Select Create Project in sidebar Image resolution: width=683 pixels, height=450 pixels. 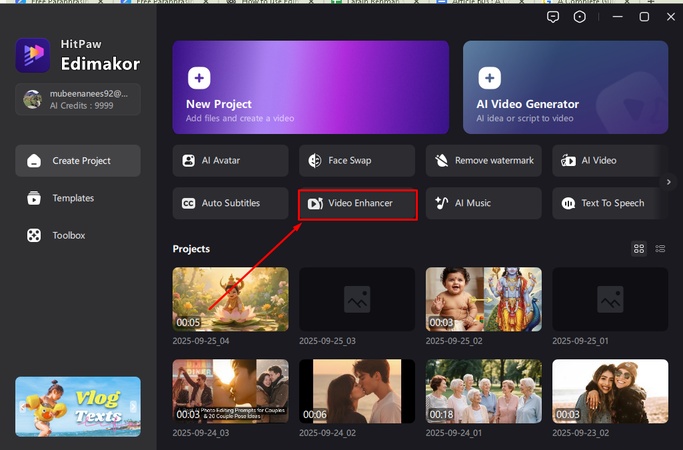pos(78,161)
